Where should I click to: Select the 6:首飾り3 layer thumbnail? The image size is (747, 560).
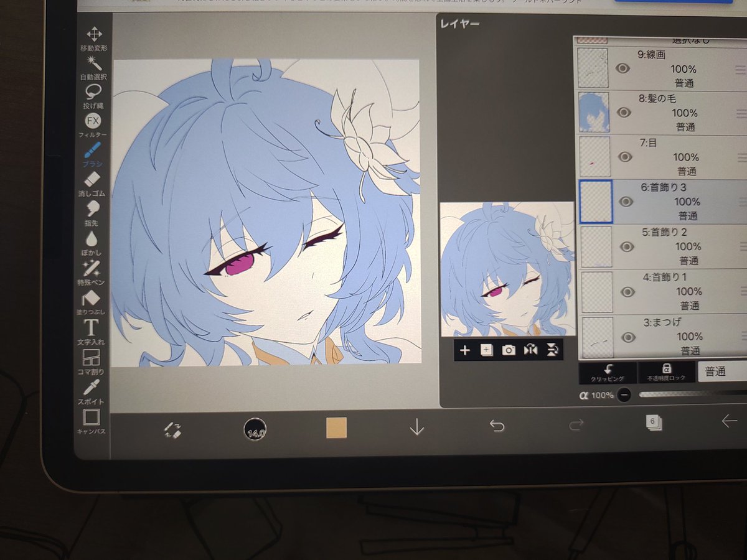tap(596, 202)
